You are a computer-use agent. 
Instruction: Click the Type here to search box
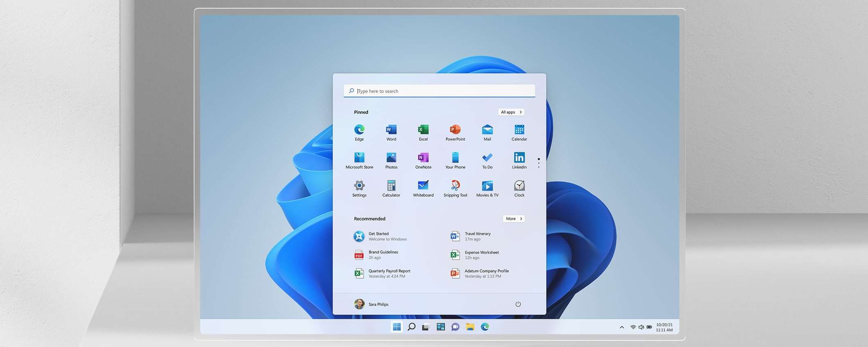(439, 91)
